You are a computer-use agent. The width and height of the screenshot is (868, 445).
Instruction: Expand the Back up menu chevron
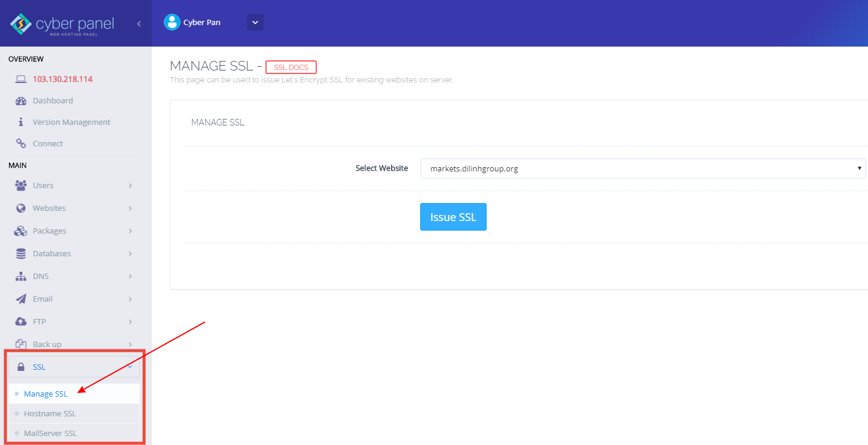(130, 344)
